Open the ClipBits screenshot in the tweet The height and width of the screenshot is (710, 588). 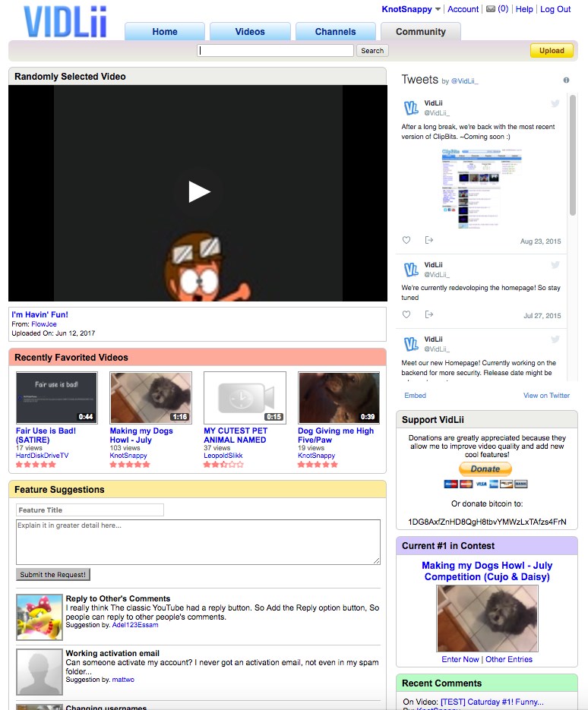coord(482,188)
